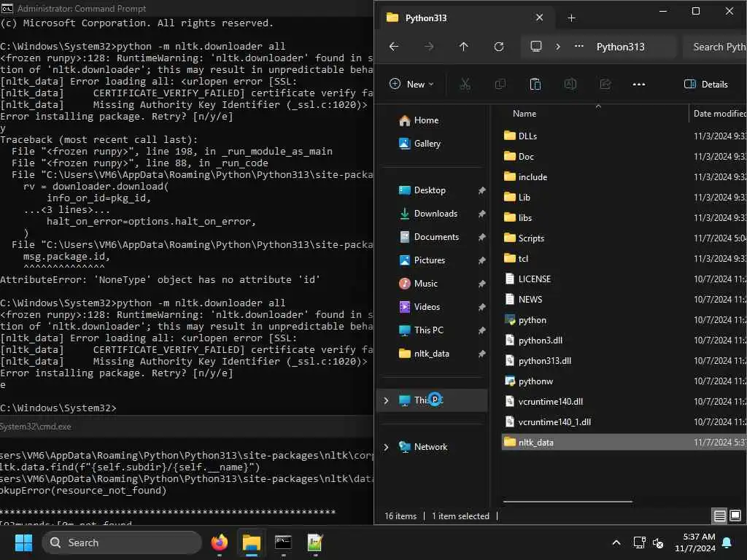Show hidden system tray icons
This screenshot has width=747, height=560.
pyautogui.click(x=616, y=542)
